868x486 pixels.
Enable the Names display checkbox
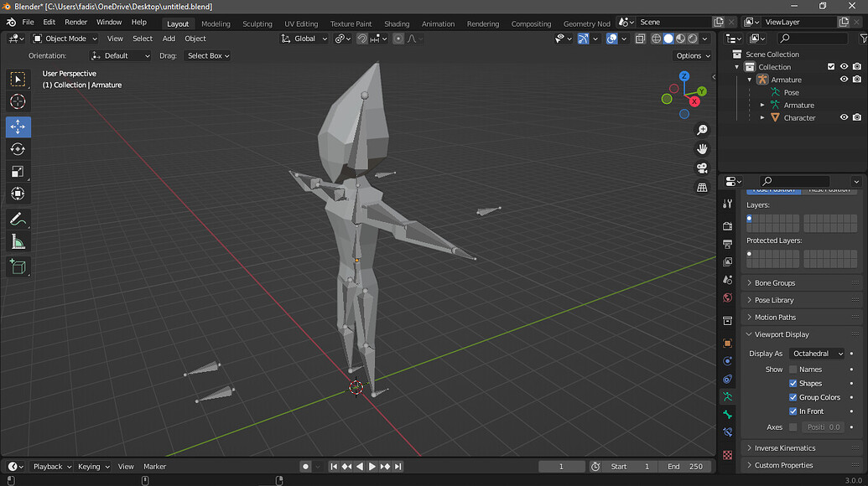(x=793, y=370)
